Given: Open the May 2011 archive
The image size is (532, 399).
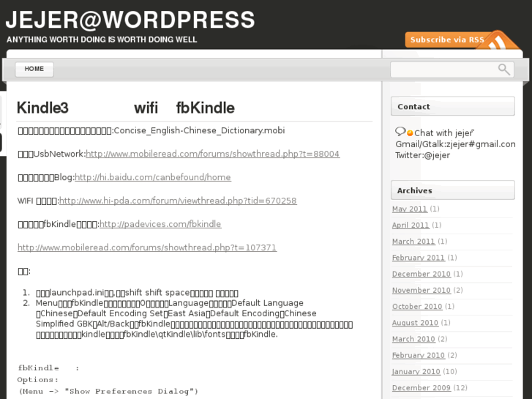Looking at the screenshot, I should pyautogui.click(x=410, y=209).
